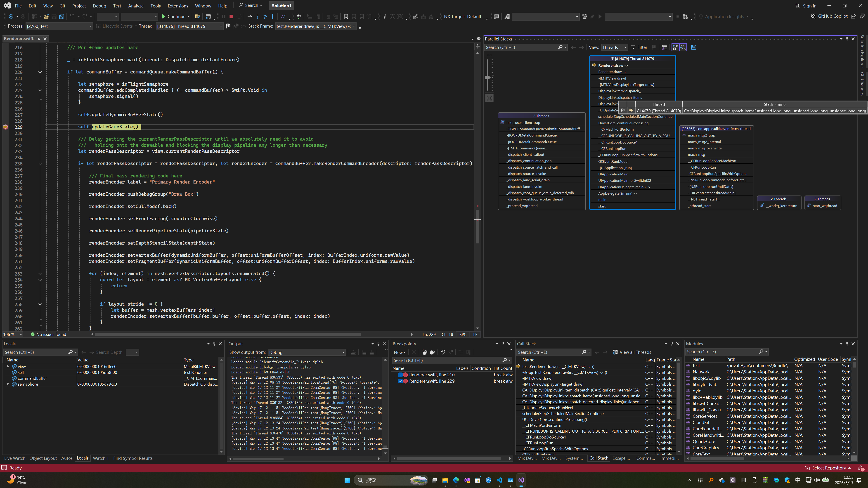868x488 pixels.
Task: Open the Process dropdown showing [2760] test
Action: (x=59, y=26)
